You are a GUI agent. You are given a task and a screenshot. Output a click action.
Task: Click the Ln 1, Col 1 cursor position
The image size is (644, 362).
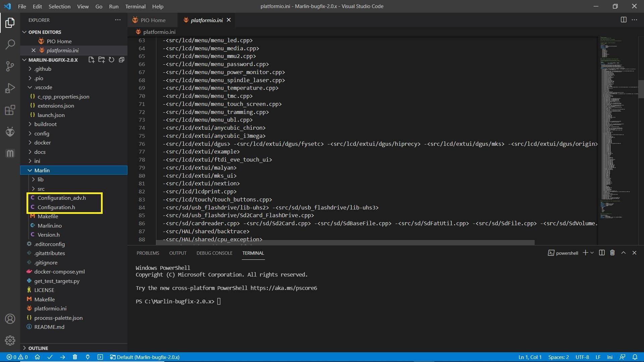click(530, 357)
